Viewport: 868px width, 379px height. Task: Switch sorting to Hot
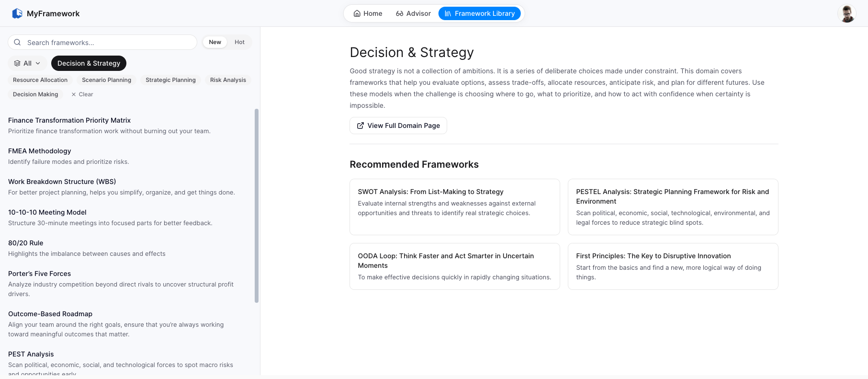(x=239, y=42)
